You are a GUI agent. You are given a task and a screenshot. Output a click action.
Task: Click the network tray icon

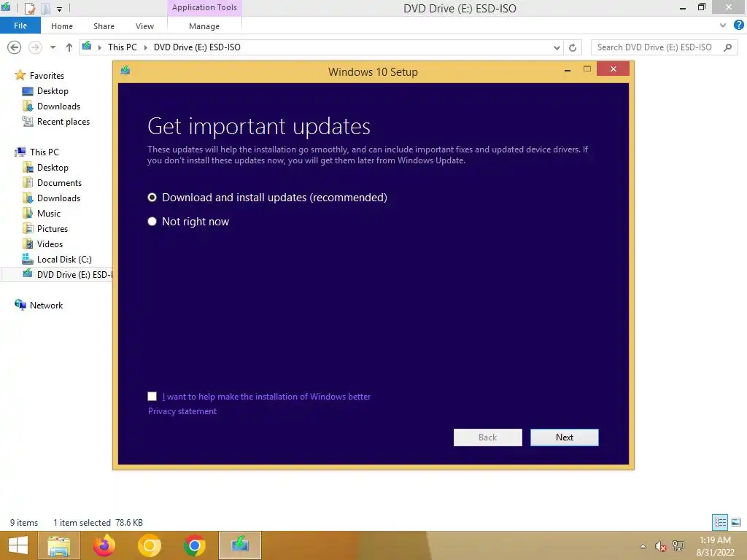pos(678,546)
